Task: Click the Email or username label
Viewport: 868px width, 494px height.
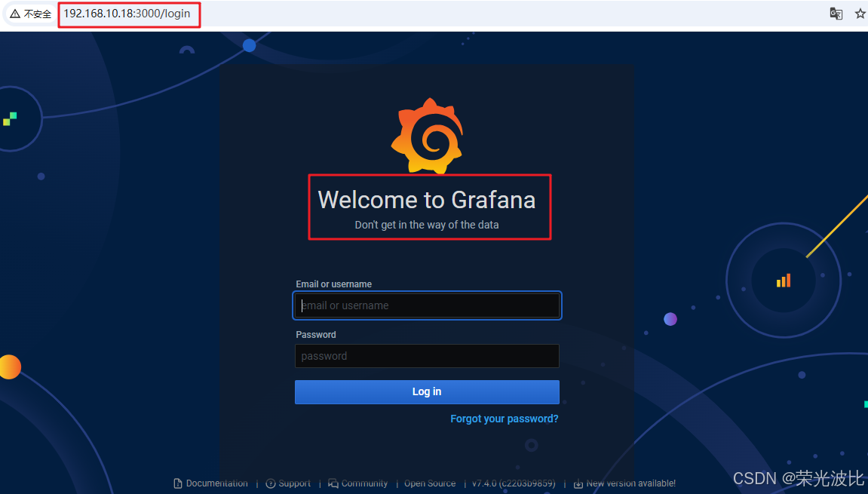Action: tap(334, 284)
